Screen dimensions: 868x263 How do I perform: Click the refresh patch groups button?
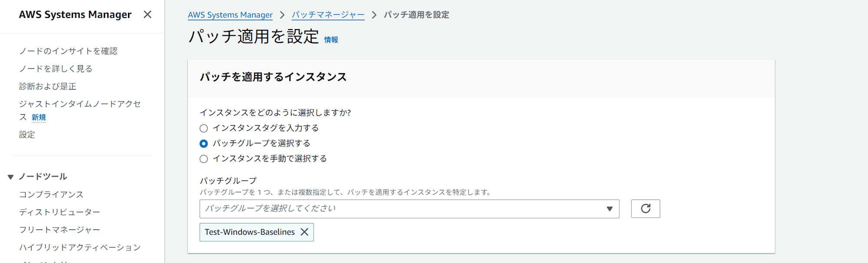point(645,209)
